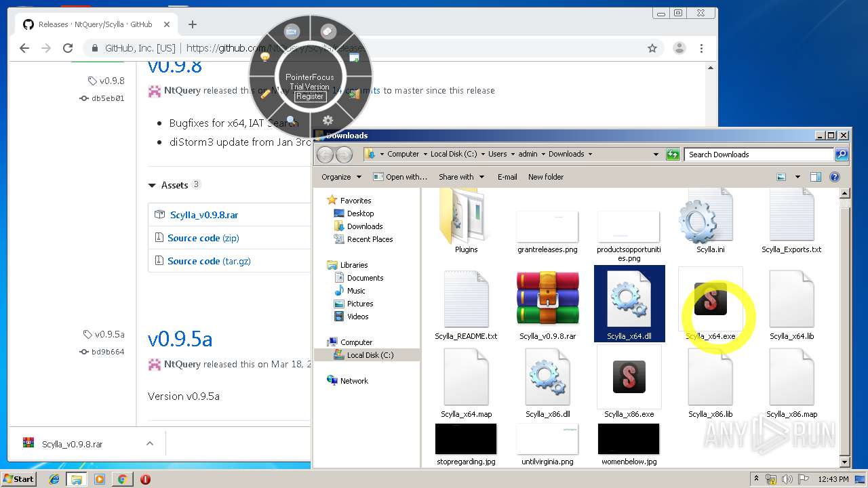The height and width of the screenshot is (488, 868).
Task: Open a new Chrome tab
Action: (193, 24)
